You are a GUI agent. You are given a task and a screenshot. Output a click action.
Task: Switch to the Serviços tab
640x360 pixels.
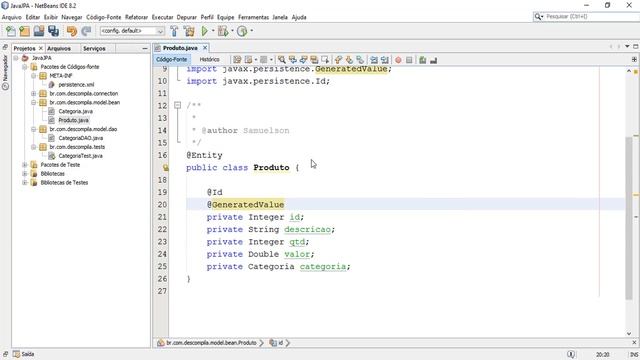(94, 48)
